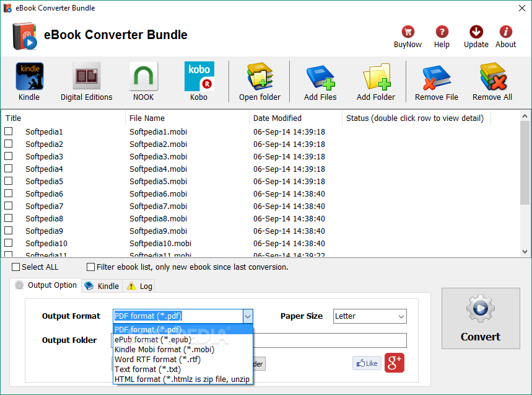Close the eBook Converter Bundle window
The width and height of the screenshot is (532, 395).
point(522,8)
